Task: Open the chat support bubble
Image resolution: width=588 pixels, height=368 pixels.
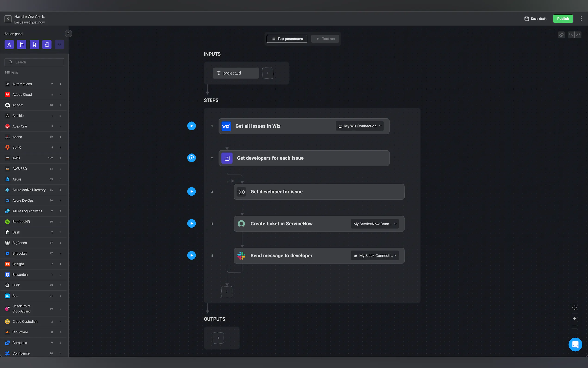Action: 575,344
